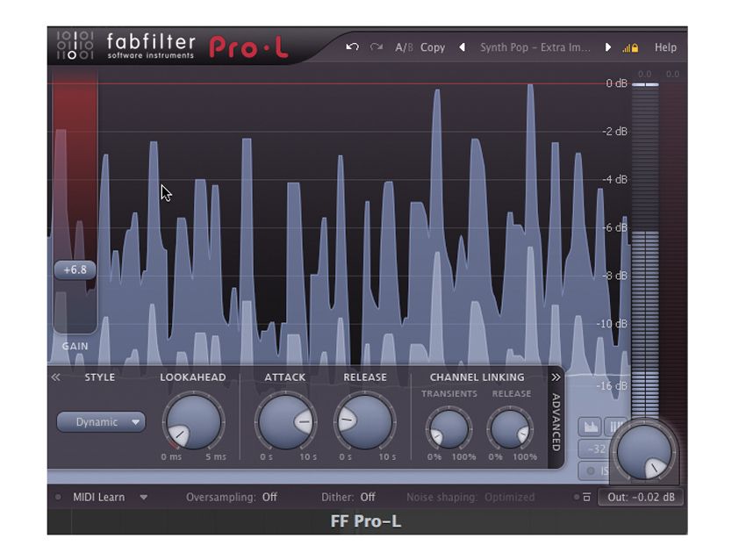Screen dimensions: 746x560
Task: Click the padlock icon next to output metering
Action: click(x=635, y=47)
